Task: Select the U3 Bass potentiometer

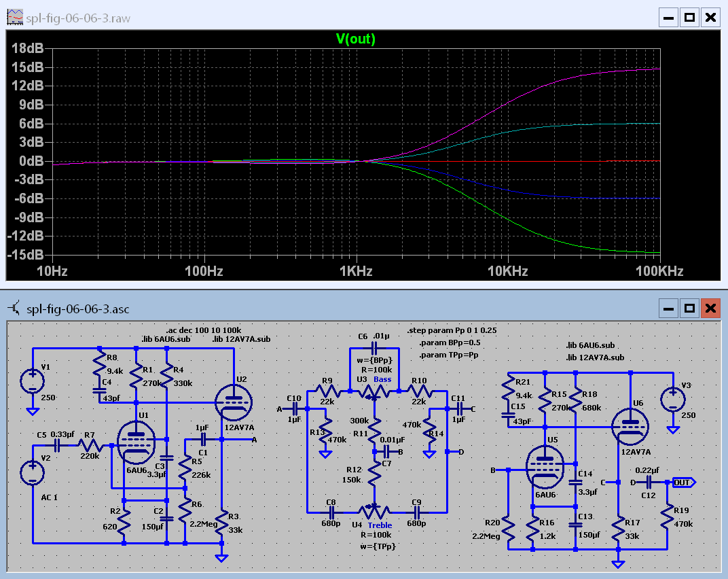Action: point(374,391)
